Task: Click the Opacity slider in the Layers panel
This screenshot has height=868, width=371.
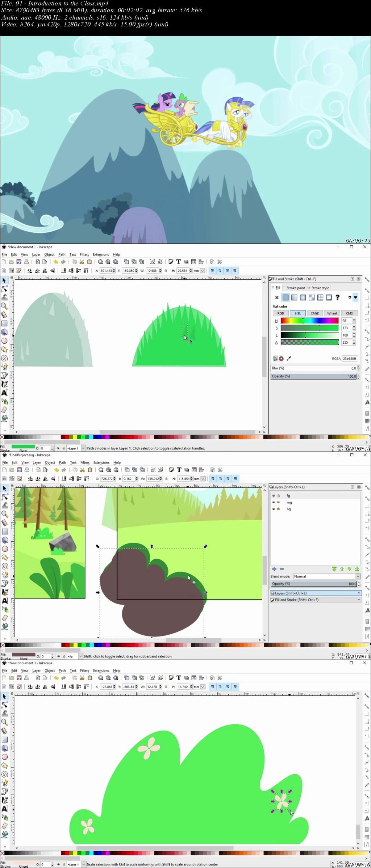Action: (314, 584)
